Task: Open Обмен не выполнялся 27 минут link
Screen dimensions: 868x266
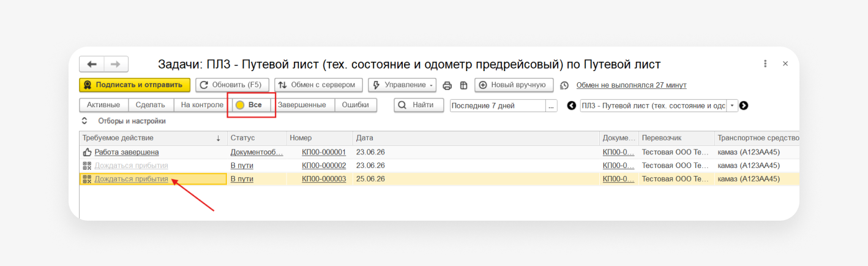Action: [x=631, y=85]
